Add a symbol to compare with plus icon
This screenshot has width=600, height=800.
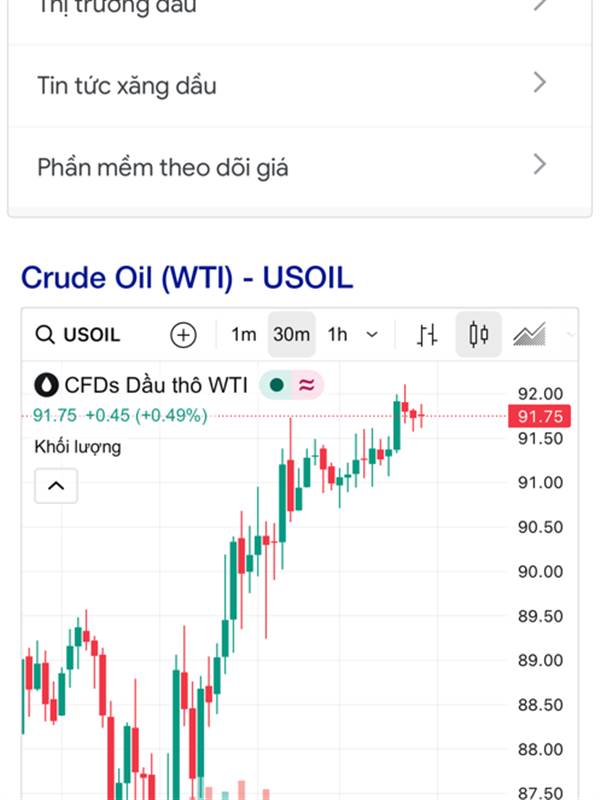pyautogui.click(x=183, y=335)
